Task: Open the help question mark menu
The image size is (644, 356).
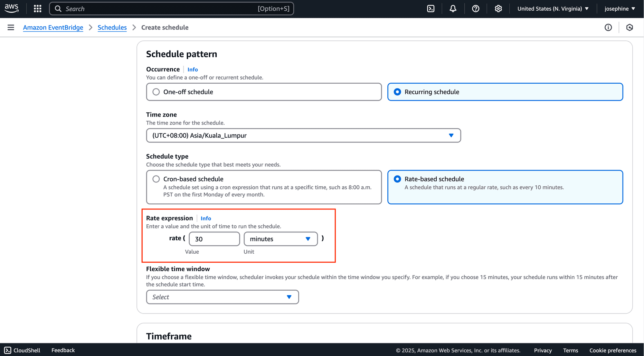Action: (x=476, y=9)
